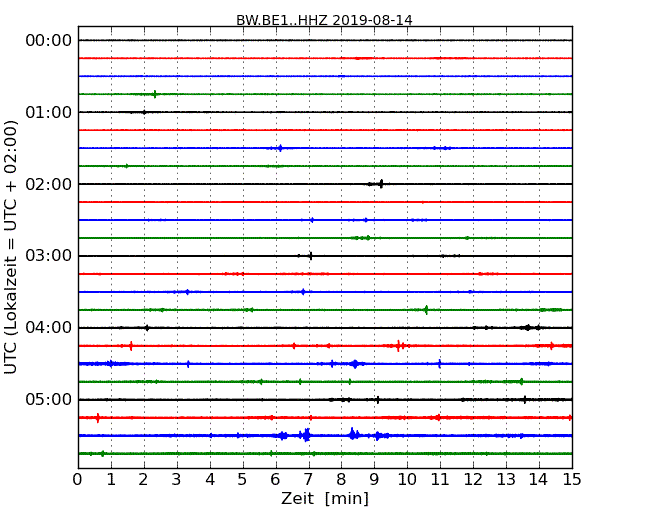Click the black 02:00 trace spike near minute 9
The image size is (650, 520).
381,184
